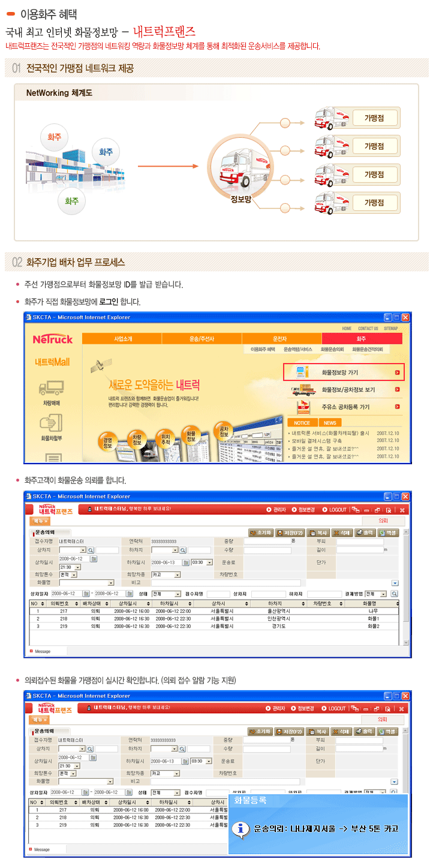Open 희망차종 카고 dropdown in request-form window
Screen dimensions: 430x868
[166, 574]
